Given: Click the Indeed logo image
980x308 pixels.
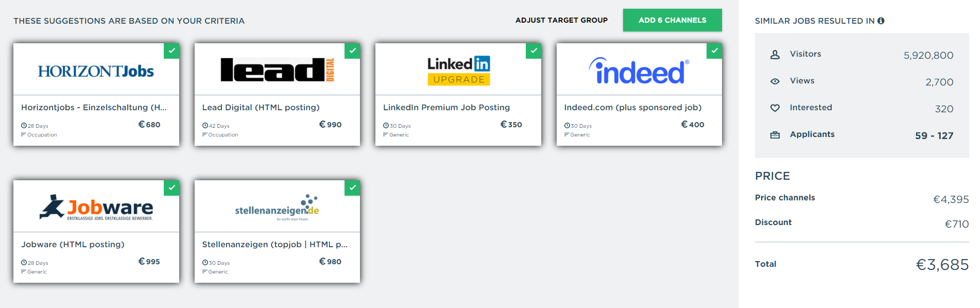Looking at the screenshot, I should tap(639, 71).
